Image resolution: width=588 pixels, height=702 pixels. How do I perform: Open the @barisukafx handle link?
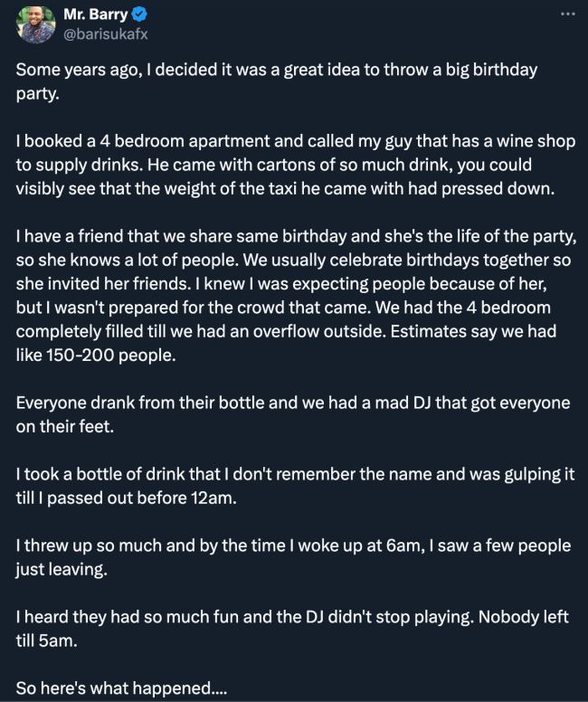104,33
